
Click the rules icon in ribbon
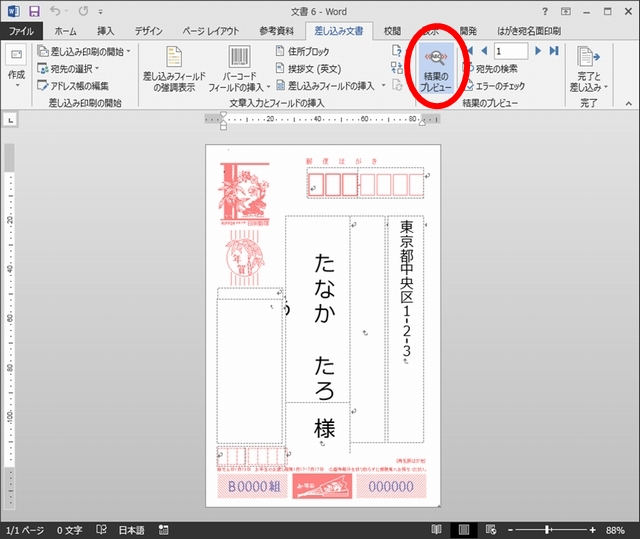(396, 51)
